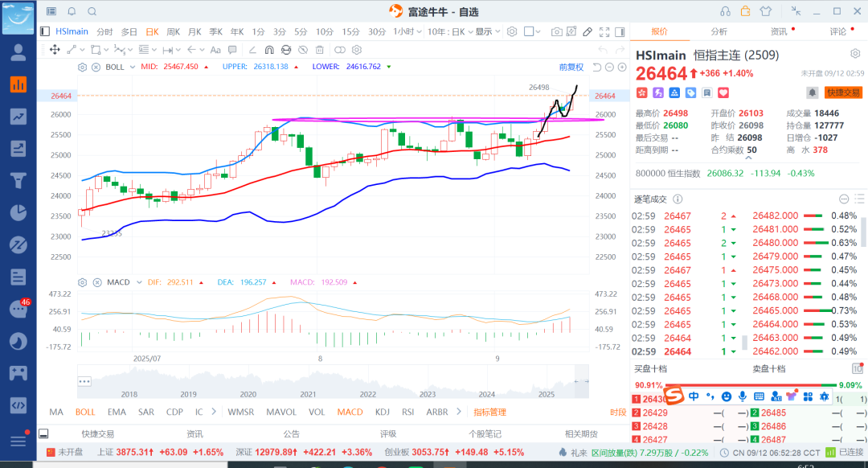This screenshot has height=468, width=868.
Task: Toggle the BOLL indicator in bottom bar
Action: coord(85,412)
